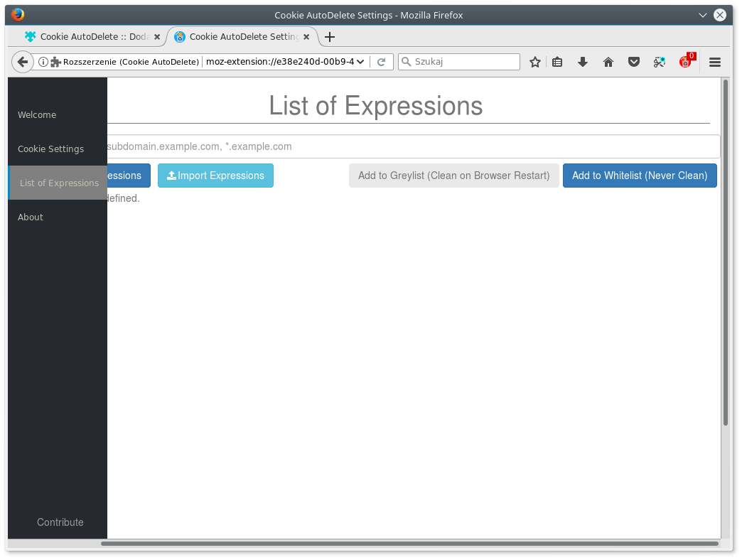
Task: Click the extension puzzle piece icon in address bar
Action: coord(56,62)
